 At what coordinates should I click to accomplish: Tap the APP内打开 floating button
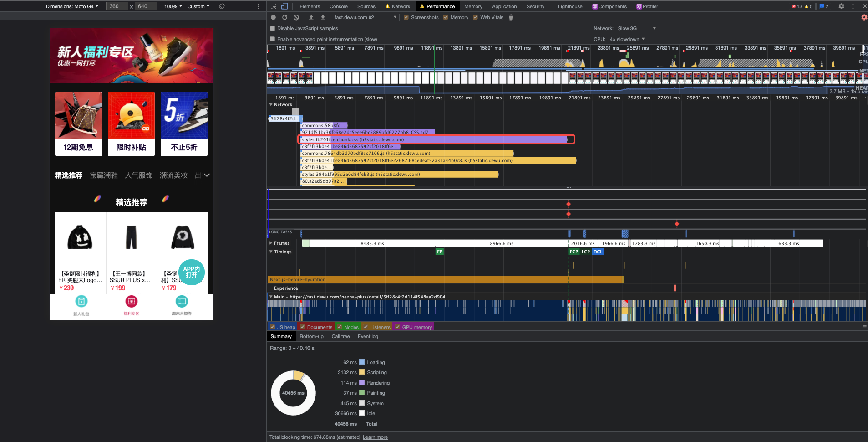[x=191, y=272]
